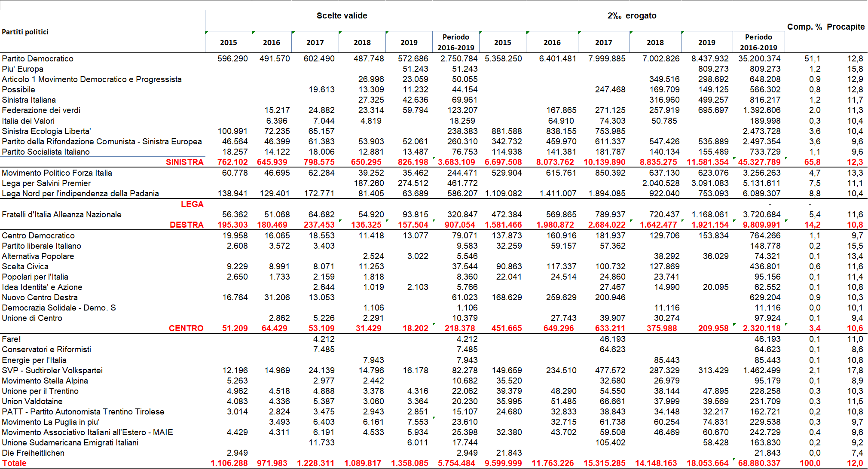Click 'Idea Identita' e Azione' label
The width and height of the screenshot is (868, 469).
point(42,287)
